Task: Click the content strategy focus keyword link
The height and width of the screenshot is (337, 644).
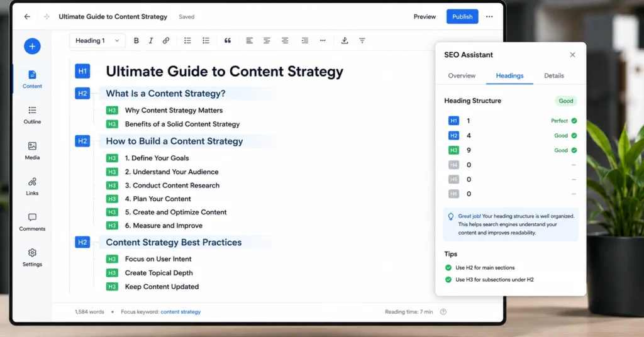Action: tap(180, 312)
